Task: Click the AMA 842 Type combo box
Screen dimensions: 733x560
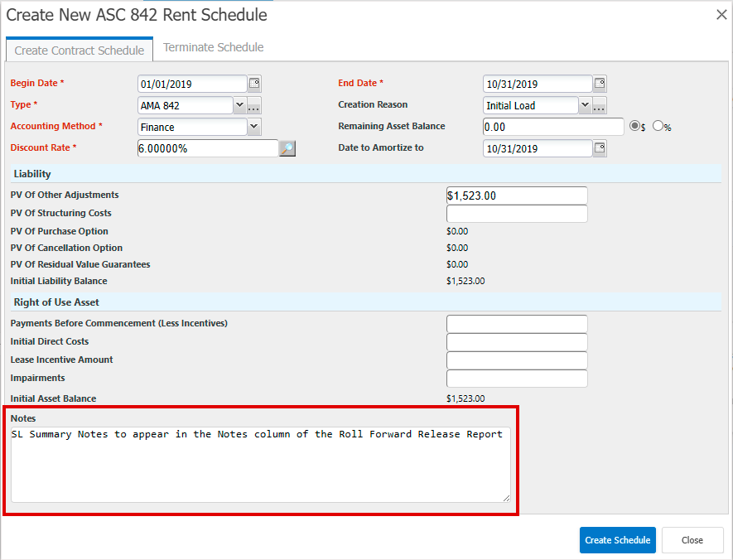Action: tap(186, 106)
